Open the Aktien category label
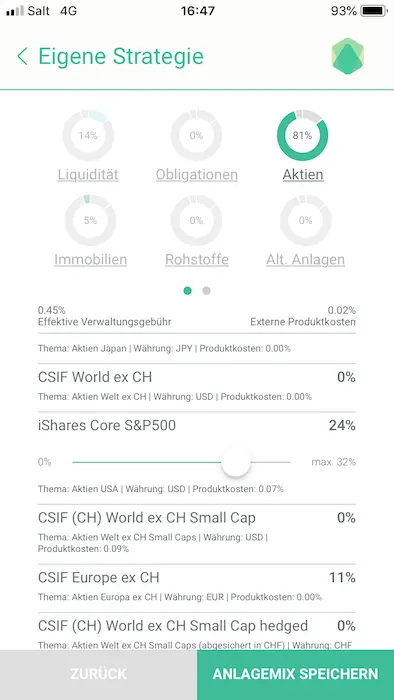 pyautogui.click(x=303, y=175)
